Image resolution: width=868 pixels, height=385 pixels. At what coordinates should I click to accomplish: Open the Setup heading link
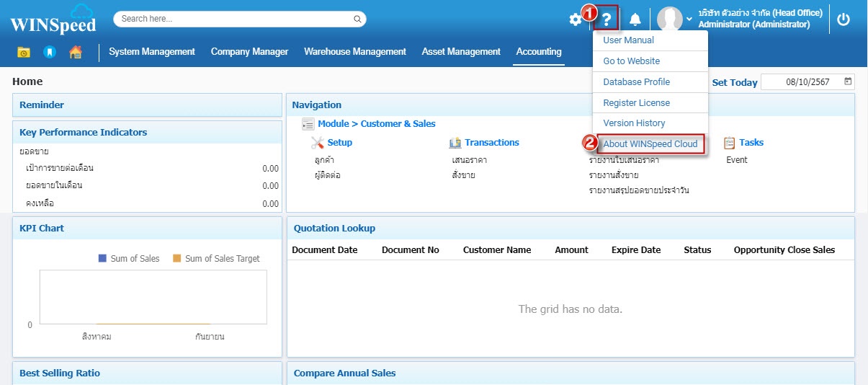[x=340, y=143]
